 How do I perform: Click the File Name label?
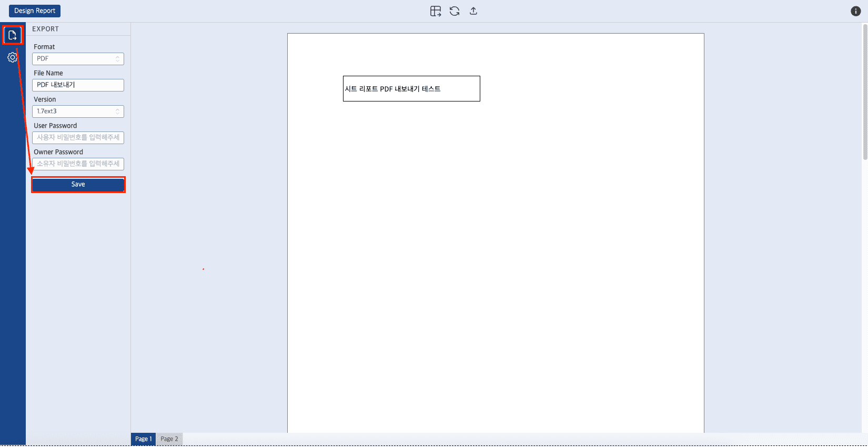coord(48,73)
